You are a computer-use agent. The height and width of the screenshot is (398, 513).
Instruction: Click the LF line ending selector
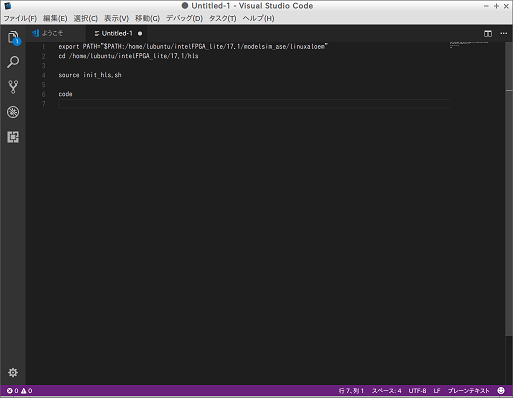click(x=437, y=391)
